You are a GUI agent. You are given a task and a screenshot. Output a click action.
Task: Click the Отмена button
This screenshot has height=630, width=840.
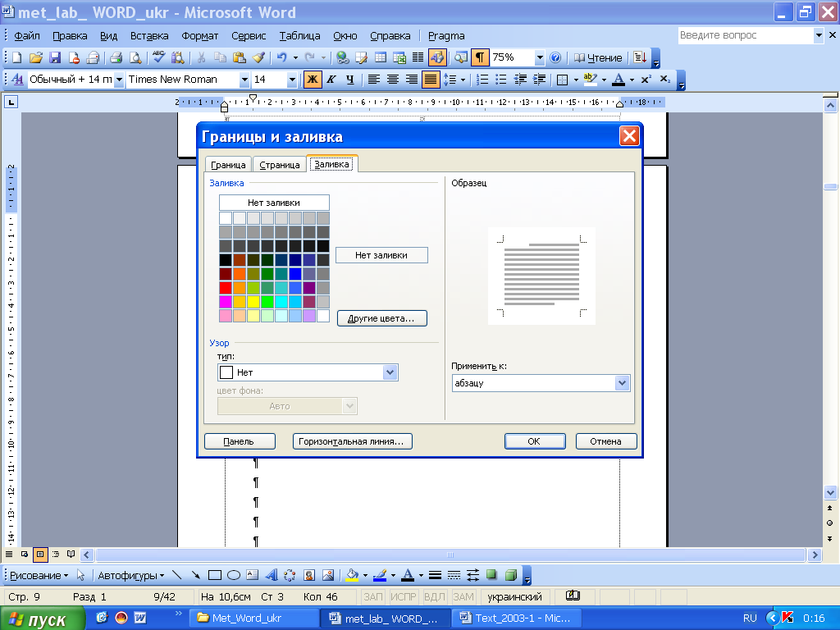point(606,441)
